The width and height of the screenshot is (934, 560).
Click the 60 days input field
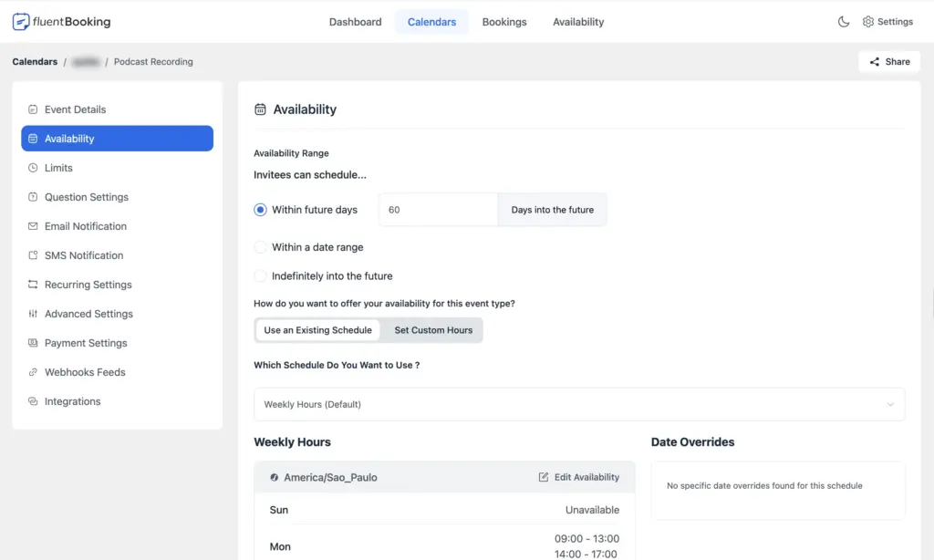438,210
